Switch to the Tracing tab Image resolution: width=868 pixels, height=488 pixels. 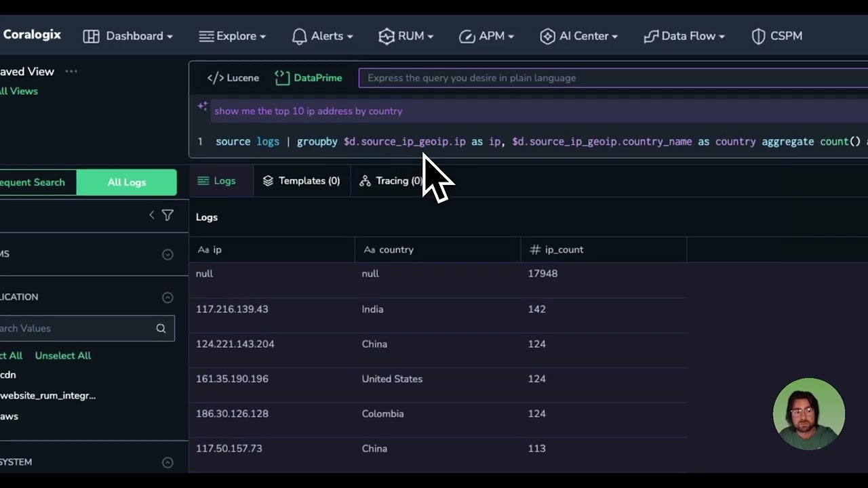click(x=391, y=181)
